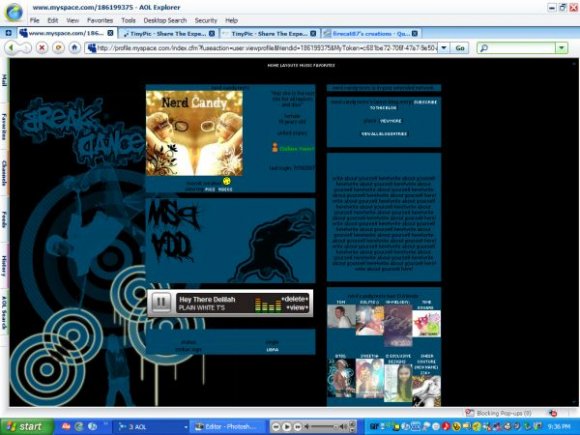Open the View menu
The width and height of the screenshot is (580, 435).
[x=72, y=20]
